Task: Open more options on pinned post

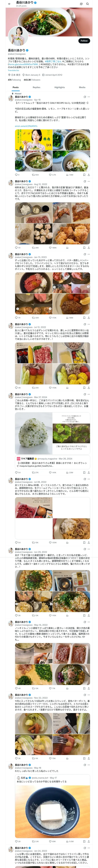Action: tap(89, 97)
